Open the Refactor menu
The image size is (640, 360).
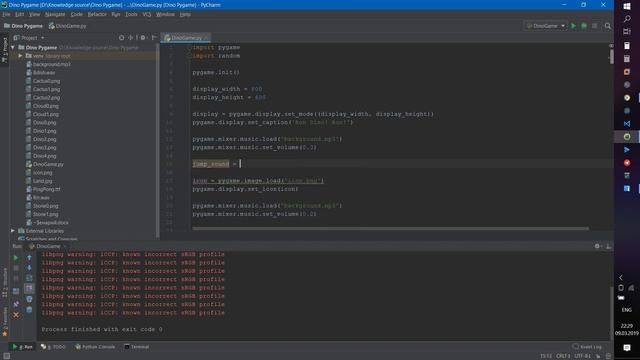point(97,14)
